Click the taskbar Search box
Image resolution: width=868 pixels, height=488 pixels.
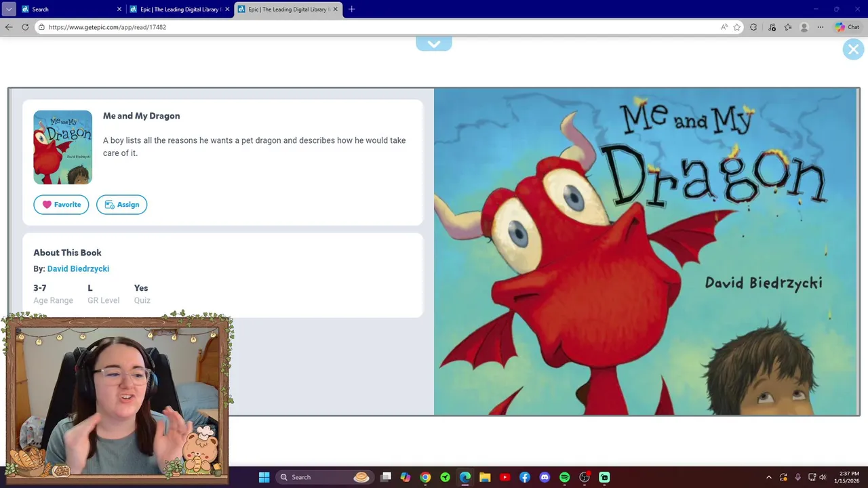coord(324,477)
